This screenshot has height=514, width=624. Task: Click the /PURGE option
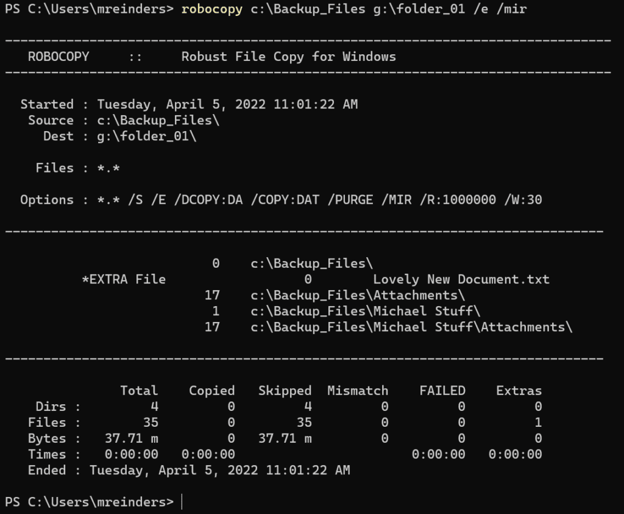(350, 200)
